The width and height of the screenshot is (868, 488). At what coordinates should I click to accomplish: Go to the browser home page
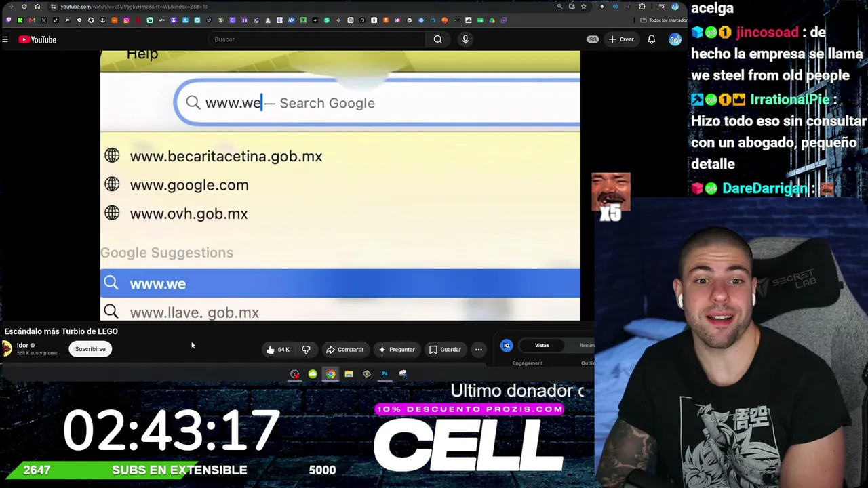tap(37, 7)
